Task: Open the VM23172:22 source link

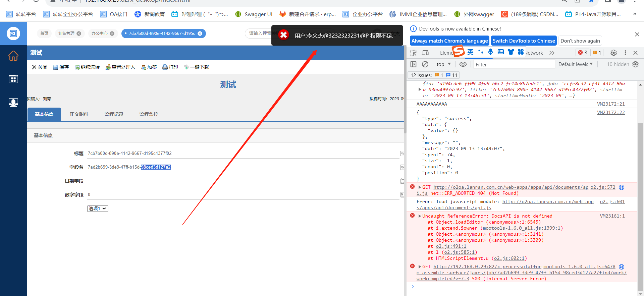Action: (611, 113)
